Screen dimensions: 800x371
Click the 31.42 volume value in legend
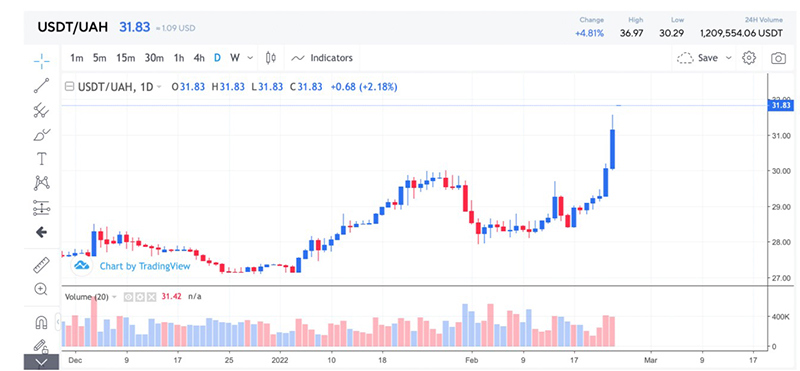click(x=172, y=296)
